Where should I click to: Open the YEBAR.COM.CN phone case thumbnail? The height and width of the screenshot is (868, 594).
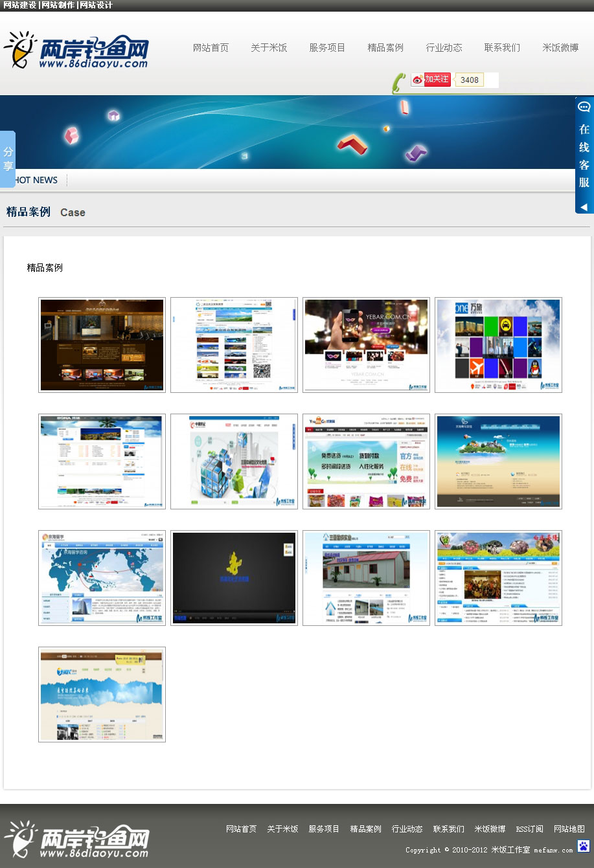pos(366,345)
